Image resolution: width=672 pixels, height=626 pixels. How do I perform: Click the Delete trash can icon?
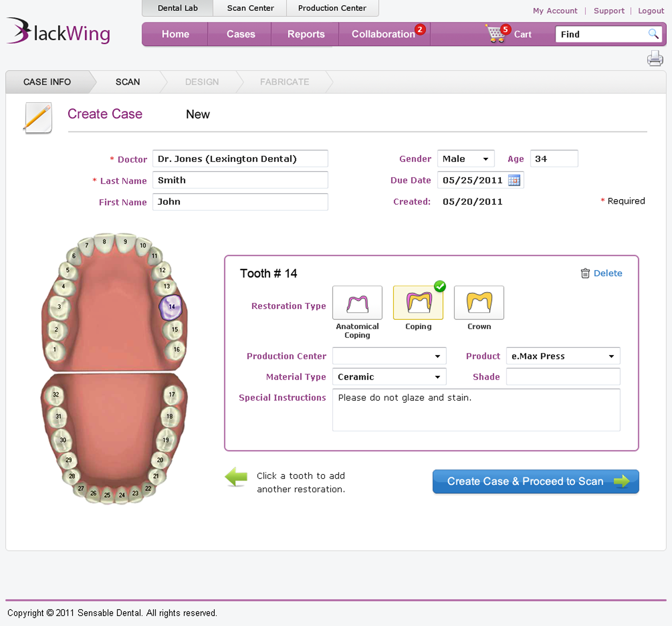coord(585,273)
